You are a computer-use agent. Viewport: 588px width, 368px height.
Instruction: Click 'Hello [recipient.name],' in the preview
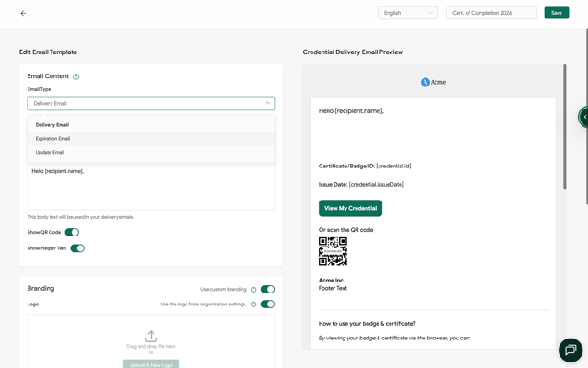(351, 110)
